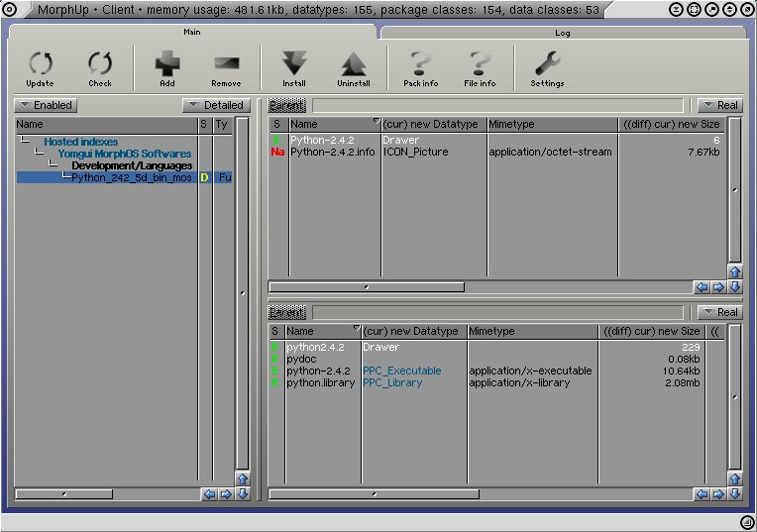Click the package tree vertical scrollbar
This screenshot has height=532, width=757.
[x=243, y=293]
